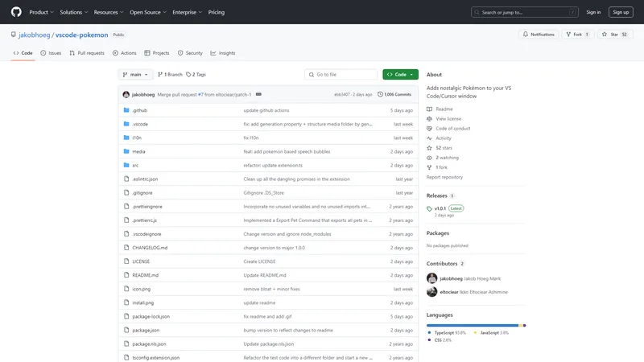Expand the Enterprise menu
The width and height of the screenshot is (644, 362).
[188, 12]
